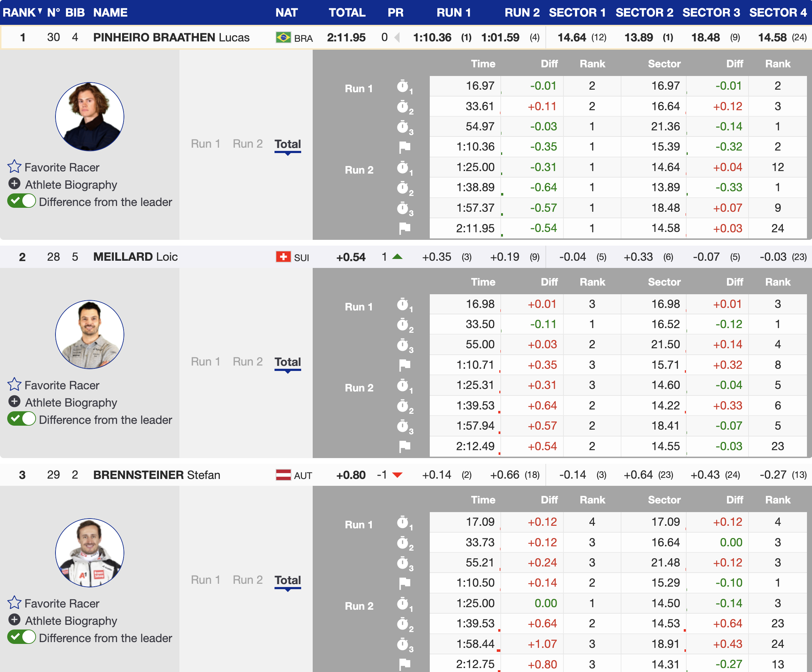Collapse the MEILLARD Loic result row

[x=135, y=257]
